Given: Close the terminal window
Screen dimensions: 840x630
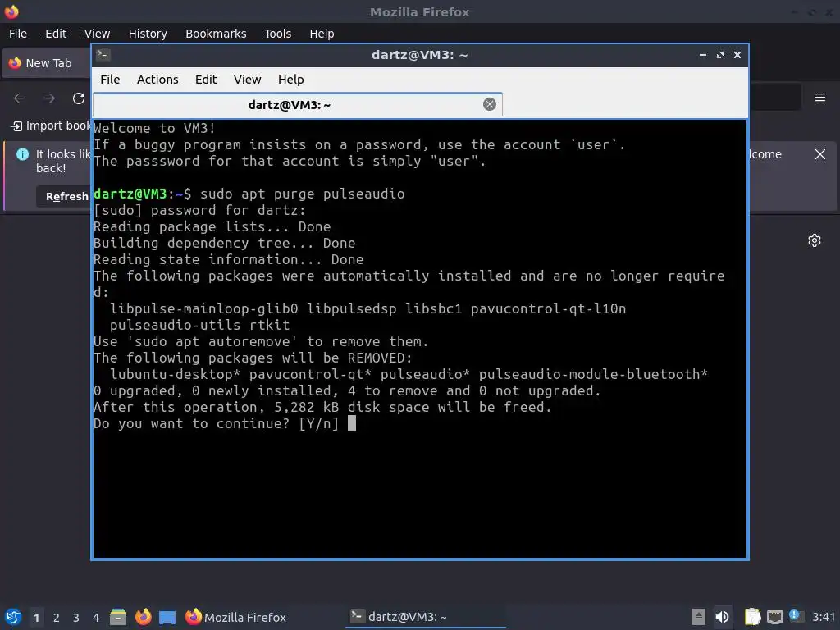Looking at the screenshot, I should tap(737, 55).
